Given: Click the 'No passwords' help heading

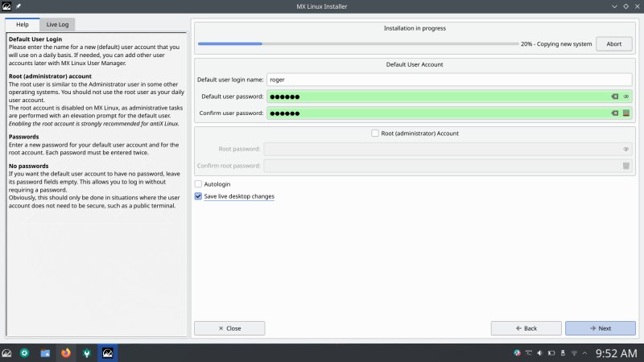Looking at the screenshot, I should [29, 166].
